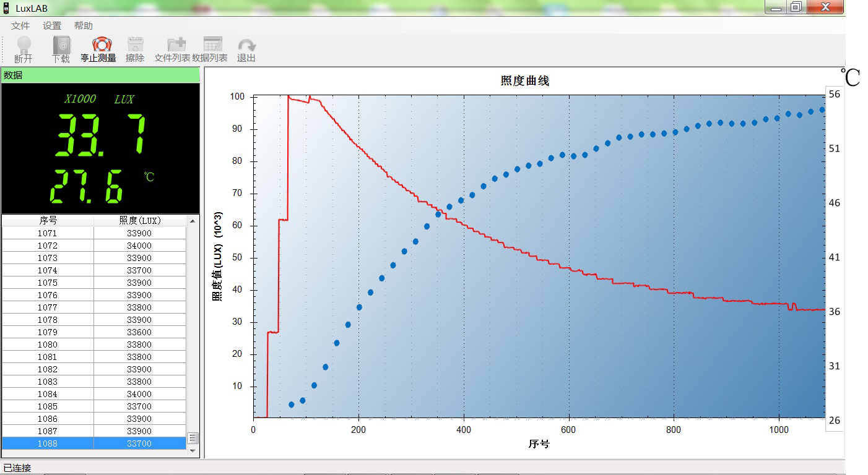Select row 1088 in the data table
The image size is (868, 475).
click(x=94, y=443)
